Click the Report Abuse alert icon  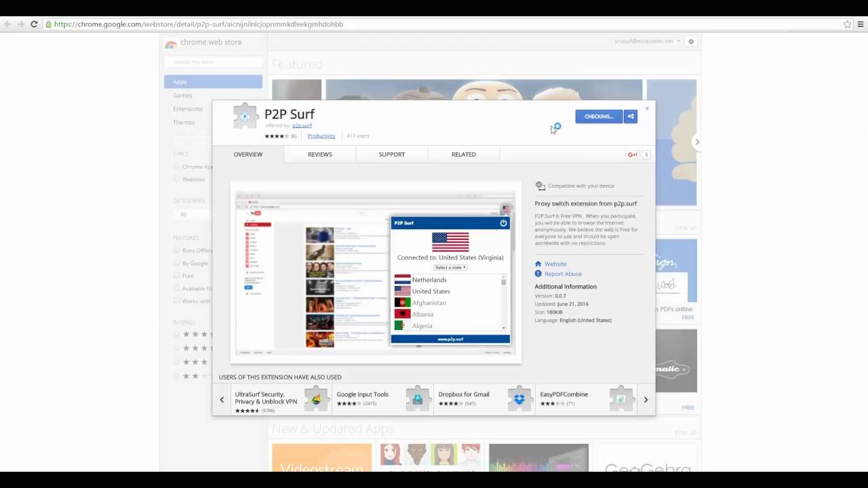(x=538, y=274)
